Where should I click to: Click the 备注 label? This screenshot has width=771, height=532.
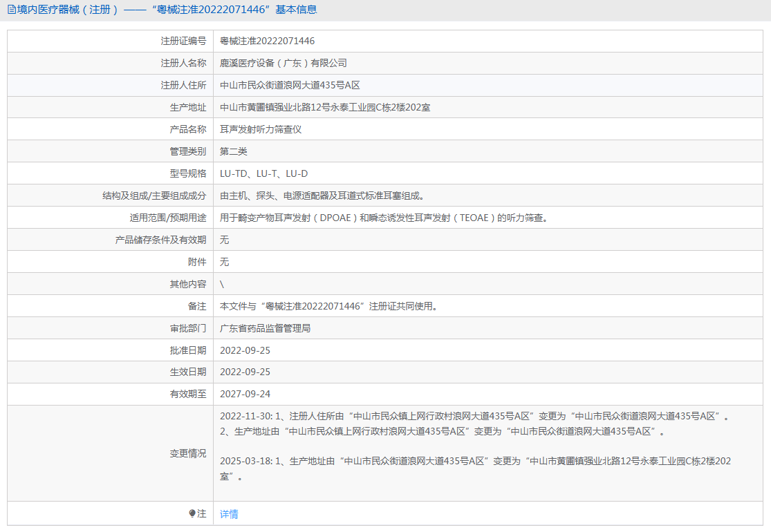coord(197,306)
